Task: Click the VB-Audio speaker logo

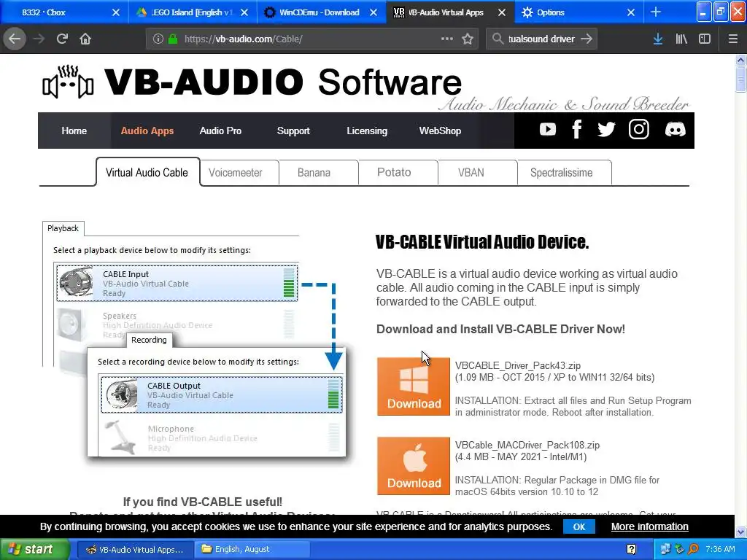Action: [68, 82]
